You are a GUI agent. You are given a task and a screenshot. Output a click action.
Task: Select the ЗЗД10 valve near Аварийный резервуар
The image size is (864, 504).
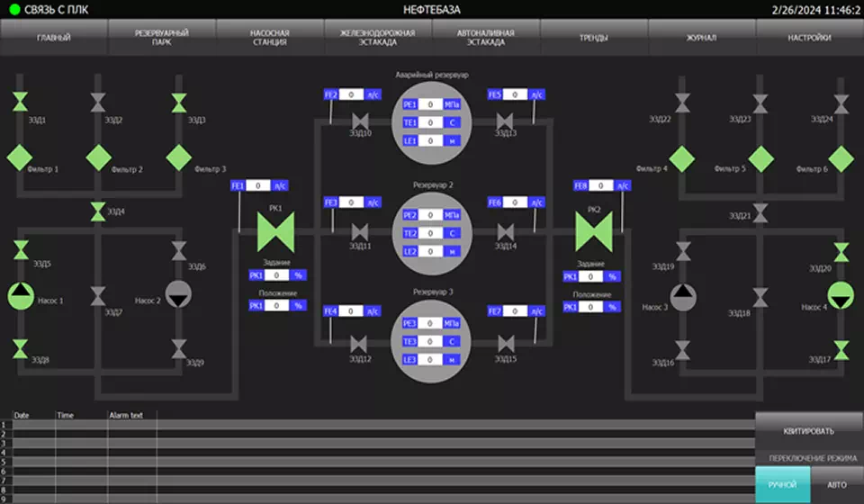tap(359, 121)
